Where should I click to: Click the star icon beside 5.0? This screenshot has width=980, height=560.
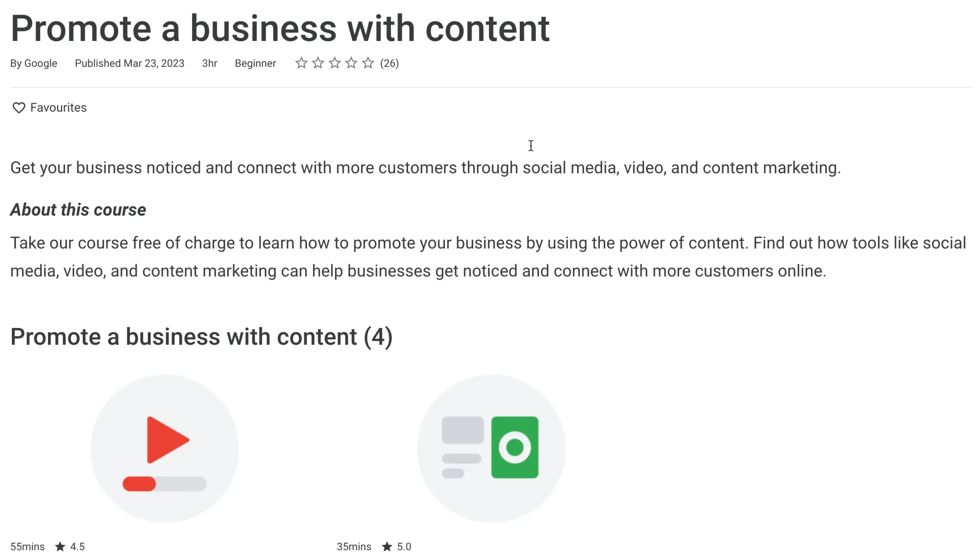coord(387,547)
